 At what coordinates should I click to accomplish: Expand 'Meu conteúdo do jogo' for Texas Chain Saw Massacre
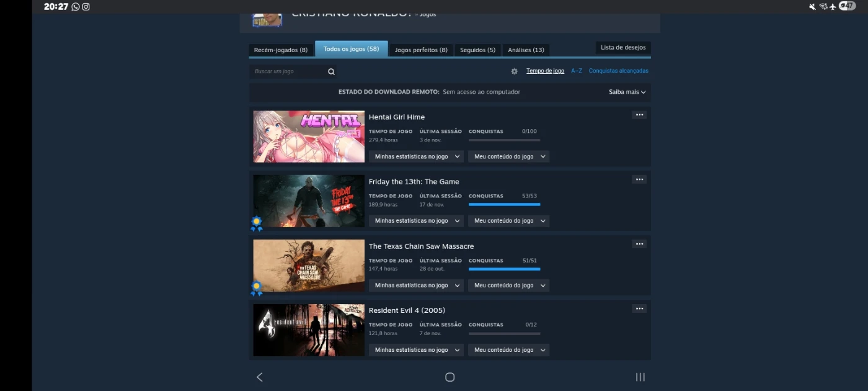click(x=509, y=285)
